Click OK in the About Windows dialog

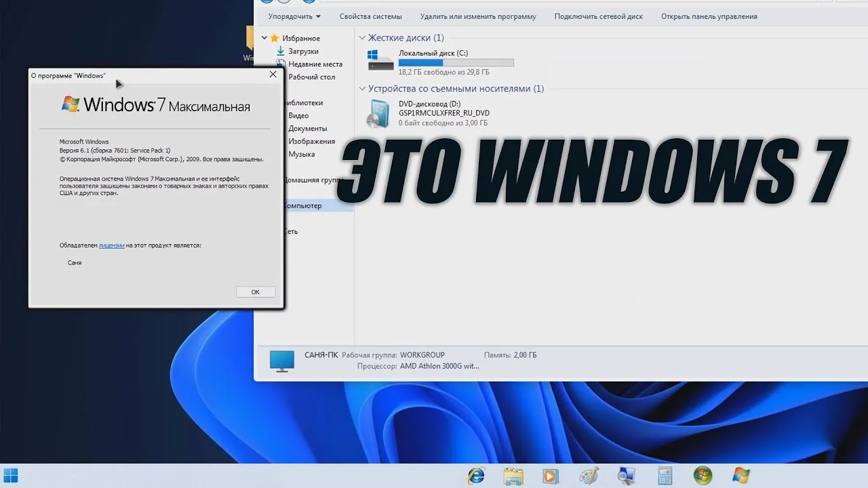pos(256,292)
